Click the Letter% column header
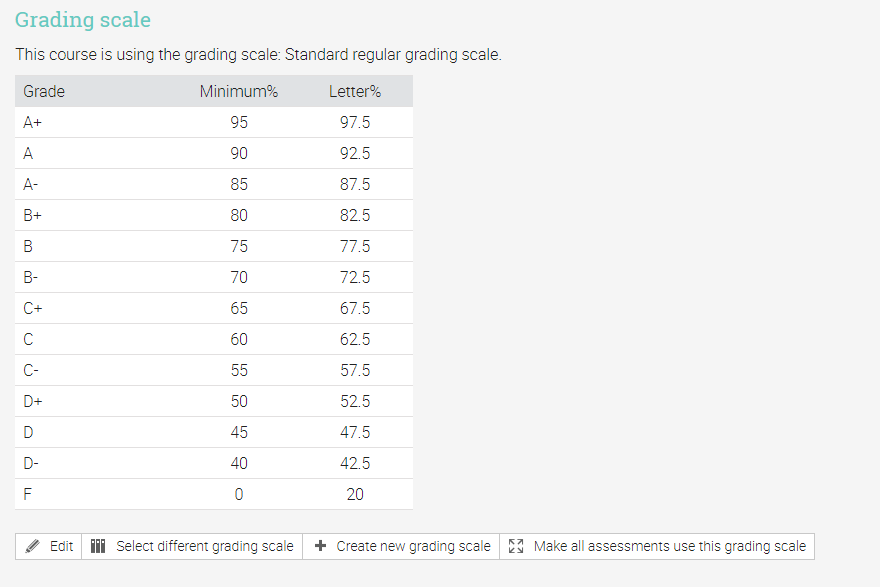The width and height of the screenshot is (880, 587). [355, 91]
